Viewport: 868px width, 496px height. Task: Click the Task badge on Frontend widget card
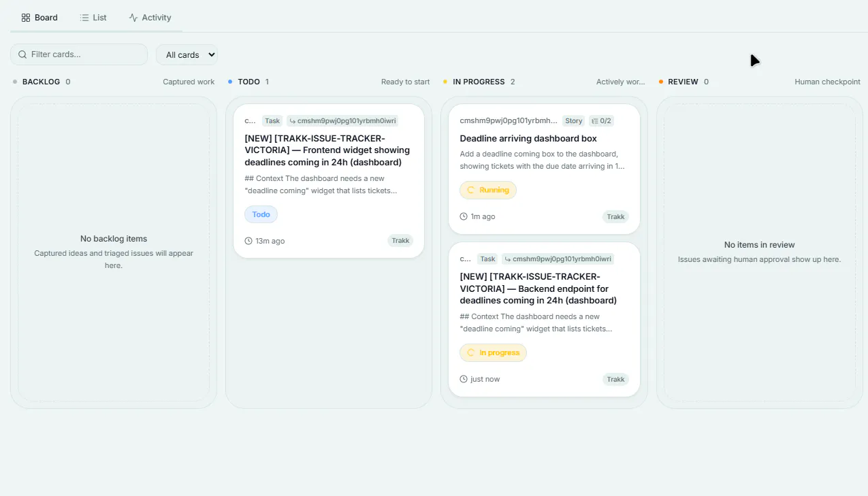[x=272, y=121]
